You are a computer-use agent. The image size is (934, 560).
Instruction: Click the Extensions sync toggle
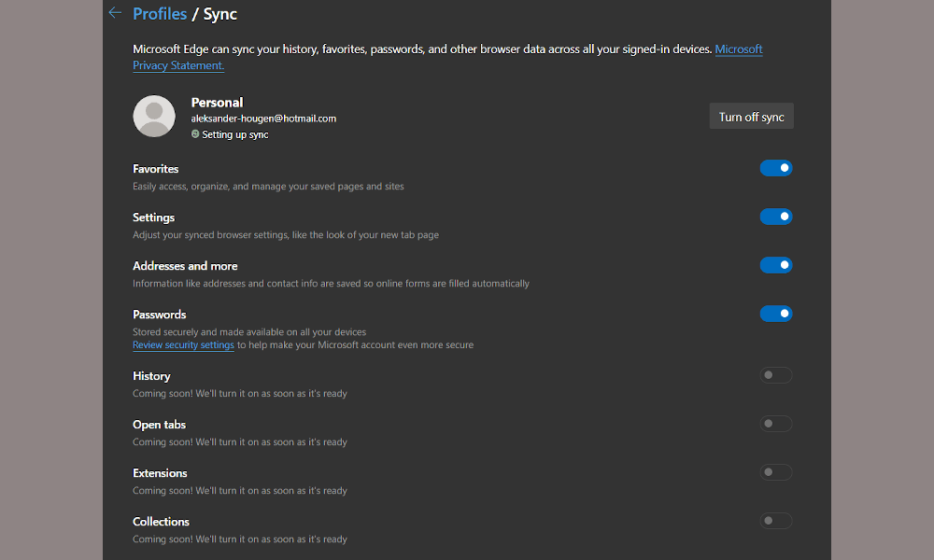coord(775,472)
